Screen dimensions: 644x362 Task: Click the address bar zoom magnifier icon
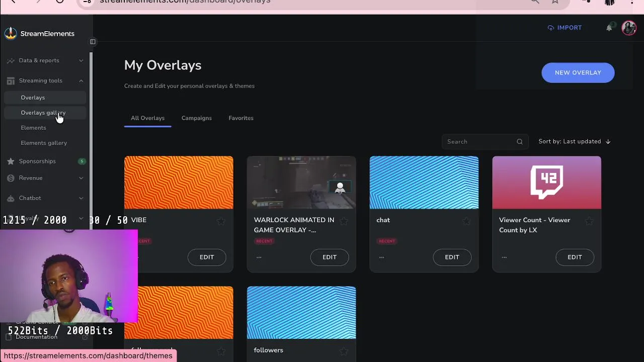[535, 2]
